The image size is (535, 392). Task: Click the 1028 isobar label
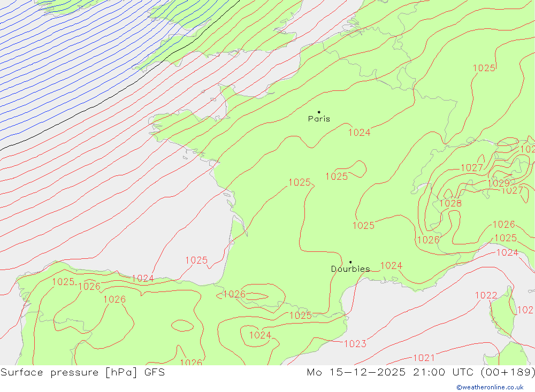pos(450,203)
